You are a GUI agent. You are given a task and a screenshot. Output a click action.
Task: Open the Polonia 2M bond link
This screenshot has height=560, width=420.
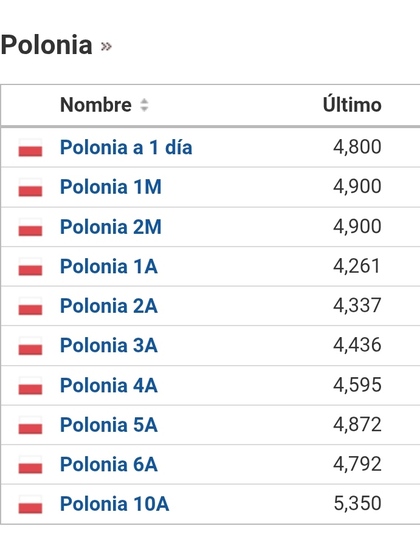click(111, 227)
